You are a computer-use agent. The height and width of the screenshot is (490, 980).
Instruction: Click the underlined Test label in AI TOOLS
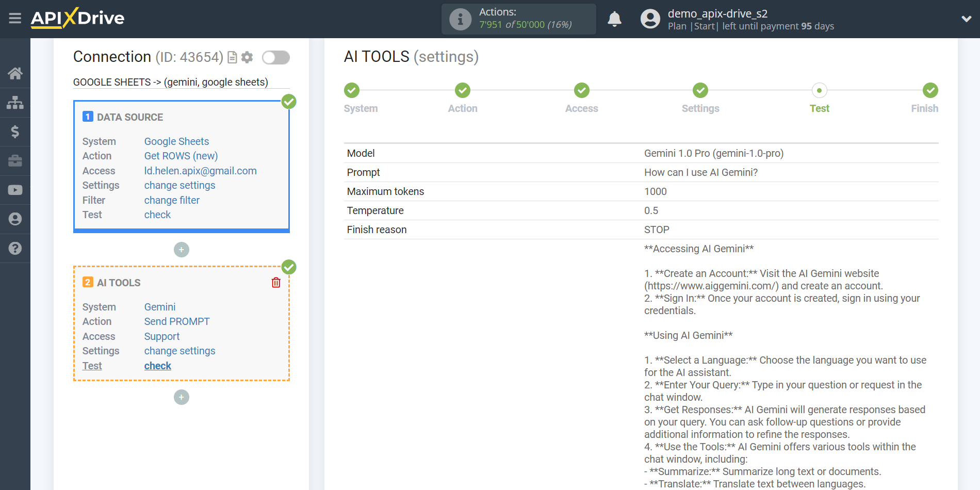point(92,366)
